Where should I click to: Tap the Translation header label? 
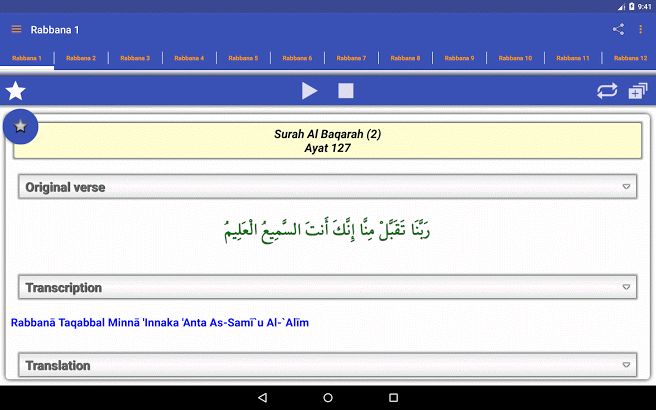pos(58,365)
